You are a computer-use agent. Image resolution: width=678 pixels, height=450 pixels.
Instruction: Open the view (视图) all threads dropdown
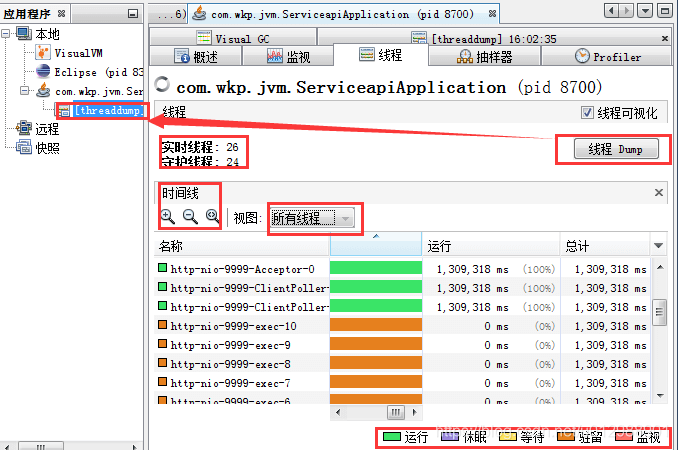pyautogui.click(x=312, y=218)
